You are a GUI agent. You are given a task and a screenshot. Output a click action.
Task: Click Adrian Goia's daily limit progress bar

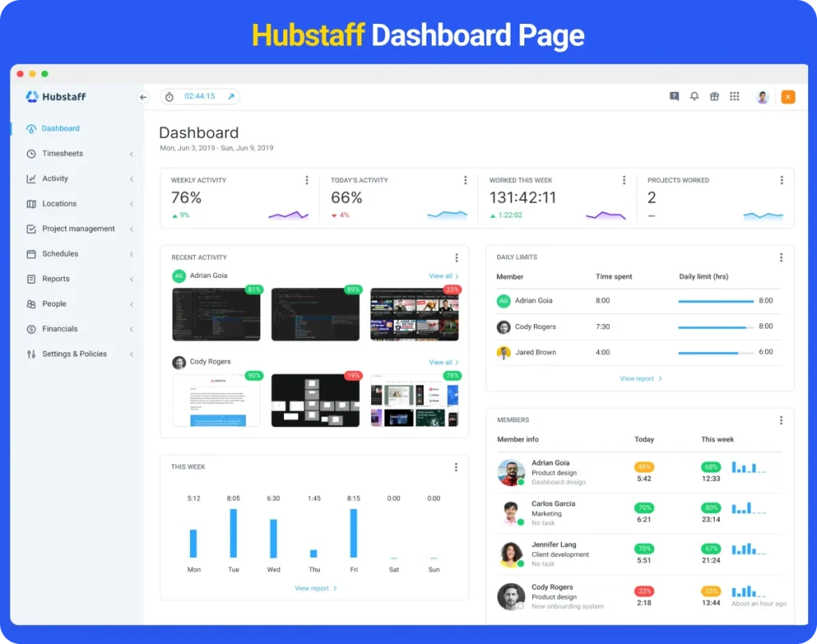(716, 301)
